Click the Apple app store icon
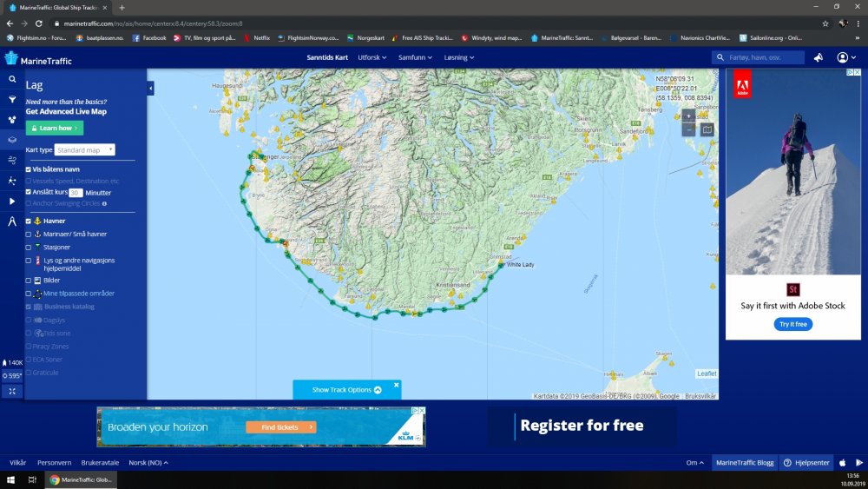The height and width of the screenshot is (489, 868). click(x=843, y=462)
